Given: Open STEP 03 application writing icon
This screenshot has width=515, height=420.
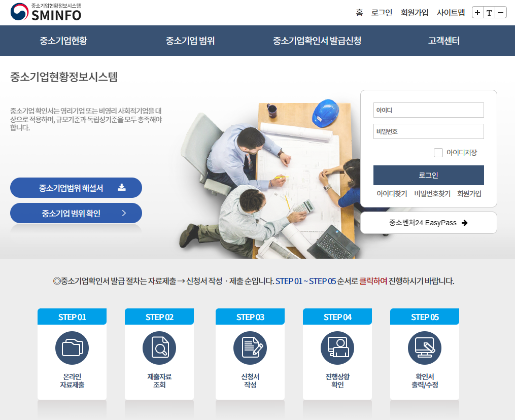Looking at the screenshot, I should [250, 348].
